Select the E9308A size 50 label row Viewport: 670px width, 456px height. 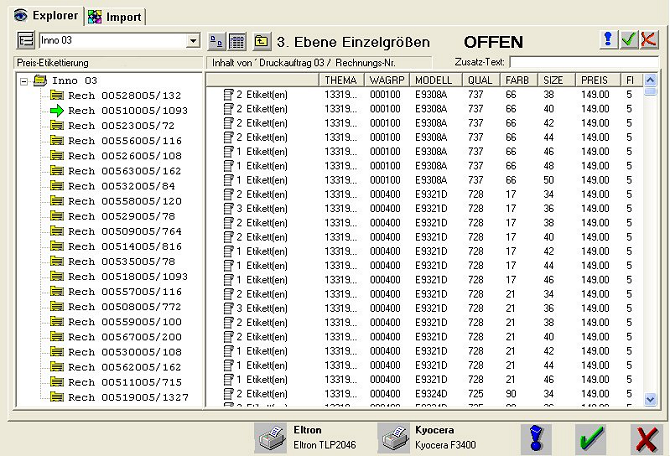424,180
